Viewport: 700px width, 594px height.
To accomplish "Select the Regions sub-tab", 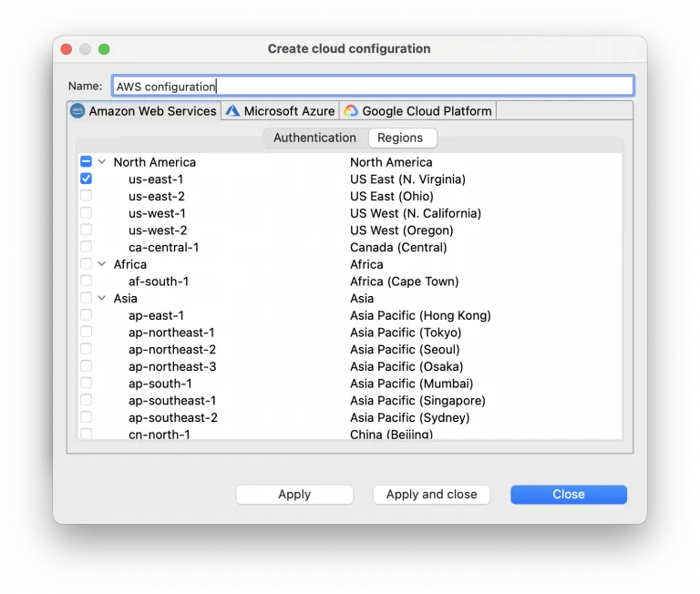I will (402, 138).
